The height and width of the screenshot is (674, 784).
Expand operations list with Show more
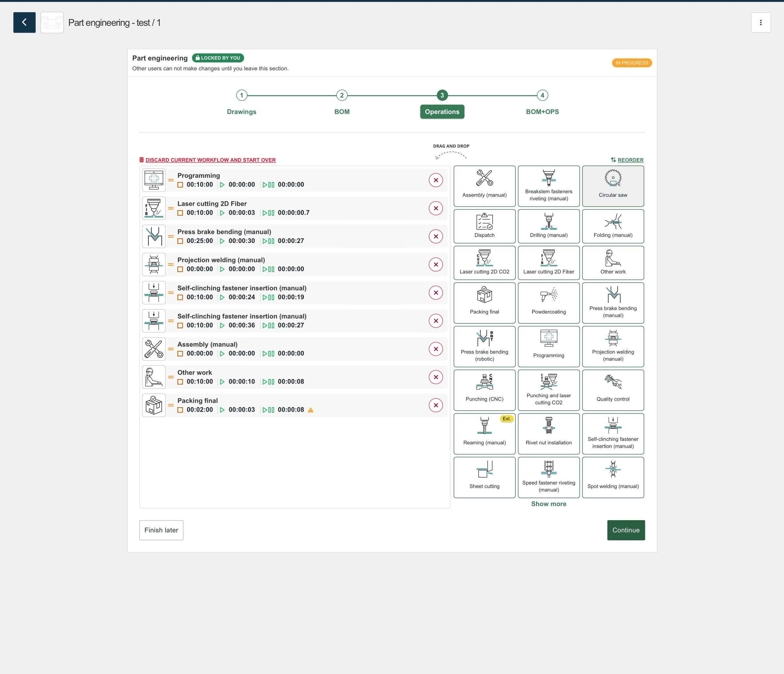point(548,504)
